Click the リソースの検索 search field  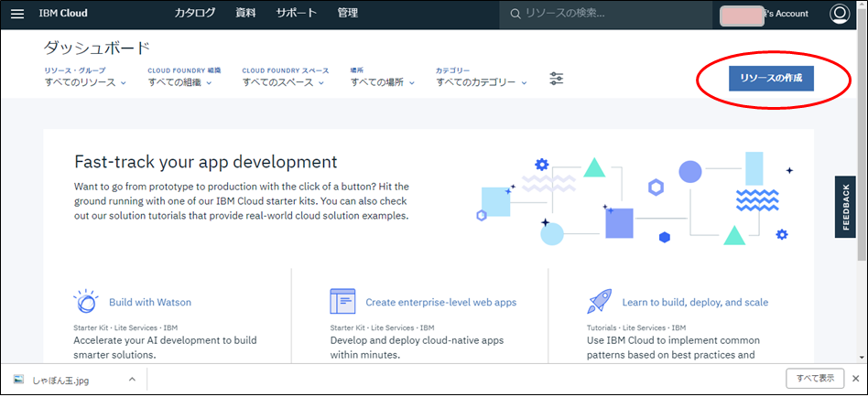click(606, 14)
